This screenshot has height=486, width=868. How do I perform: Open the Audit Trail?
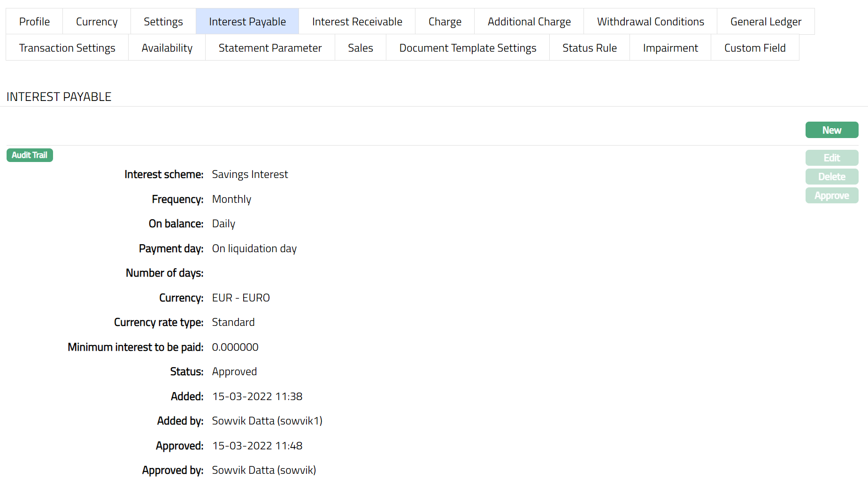click(30, 155)
